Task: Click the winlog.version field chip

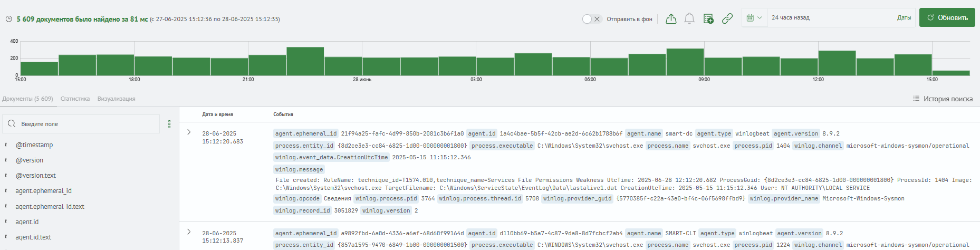Action: point(386,210)
